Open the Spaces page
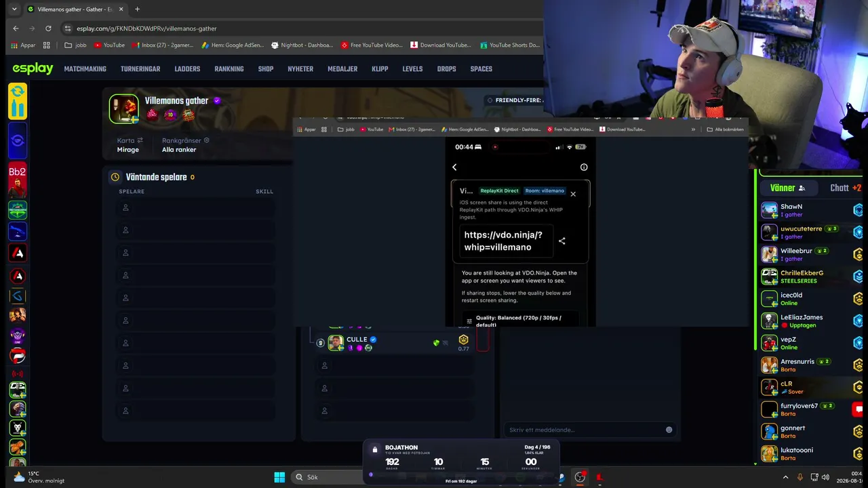868x488 pixels. tap(481, 69)
